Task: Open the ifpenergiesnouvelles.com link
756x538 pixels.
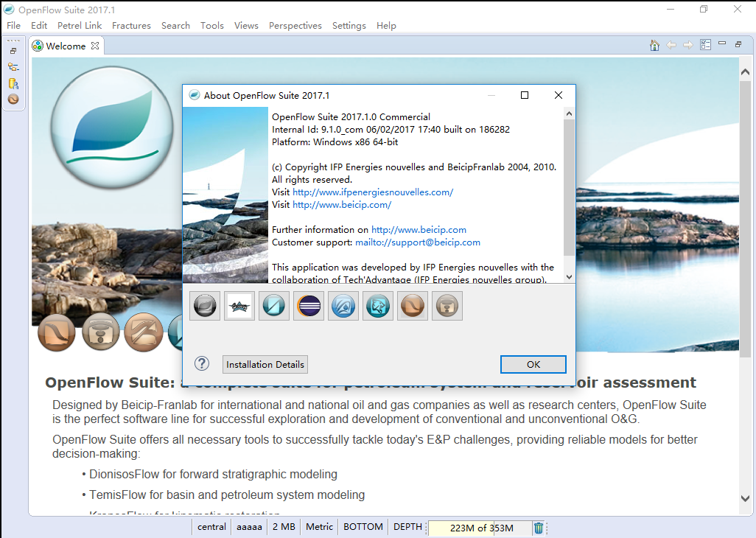Action: [373, 192]
